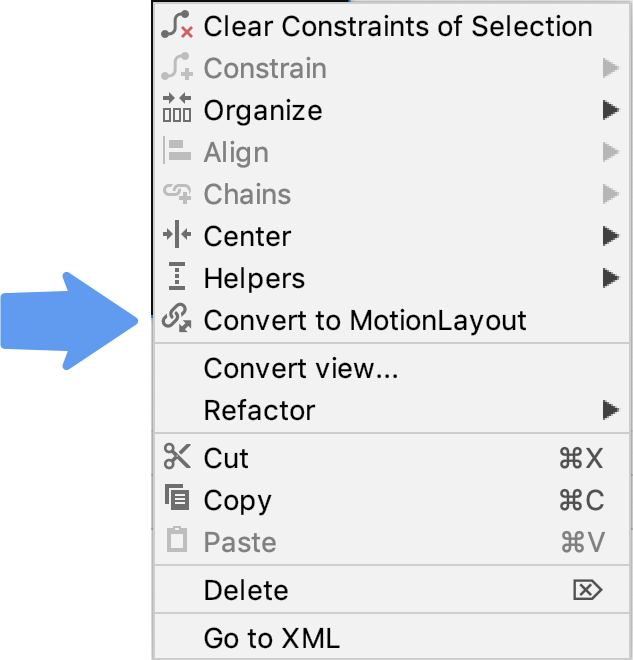Select Convert to MotionLayout
The width and height of the screenshot is (633, 660).
pos(365,320)
